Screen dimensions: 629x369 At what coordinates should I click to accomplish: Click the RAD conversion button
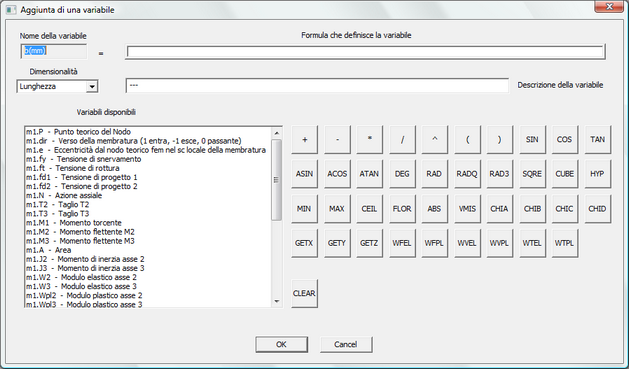(x=434, y=174)
